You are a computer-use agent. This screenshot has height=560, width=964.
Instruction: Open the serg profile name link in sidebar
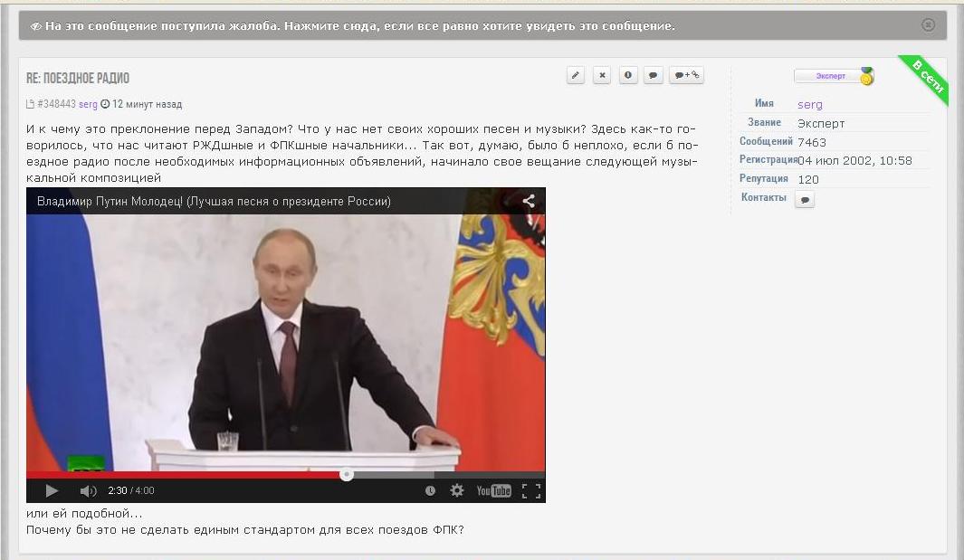coord(810,104)
